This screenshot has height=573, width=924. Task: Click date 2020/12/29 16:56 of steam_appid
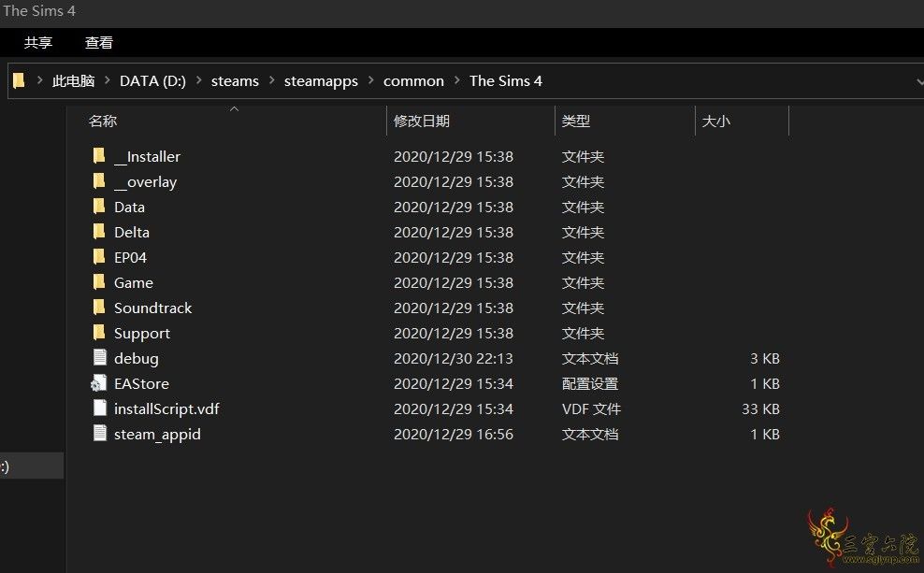[x=454, y=434]
